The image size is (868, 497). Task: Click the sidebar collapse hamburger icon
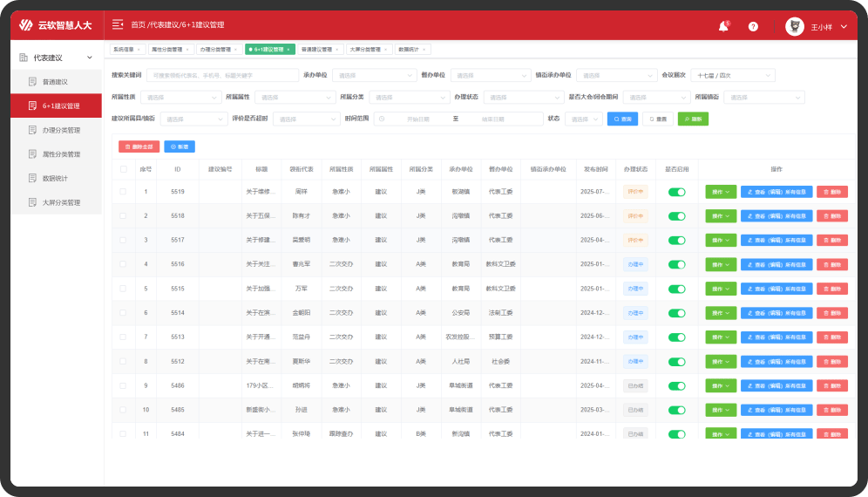click(x=118, y=24)
